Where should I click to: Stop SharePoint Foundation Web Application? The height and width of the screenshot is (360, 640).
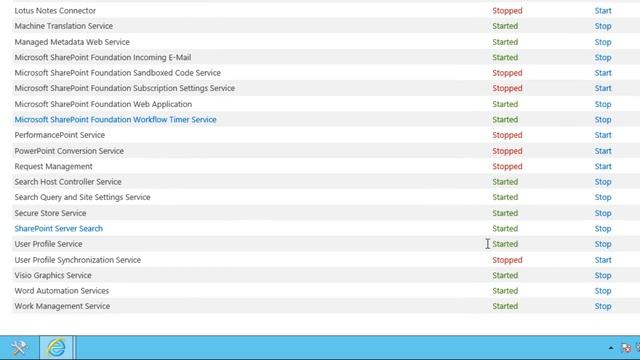(603, 104)
